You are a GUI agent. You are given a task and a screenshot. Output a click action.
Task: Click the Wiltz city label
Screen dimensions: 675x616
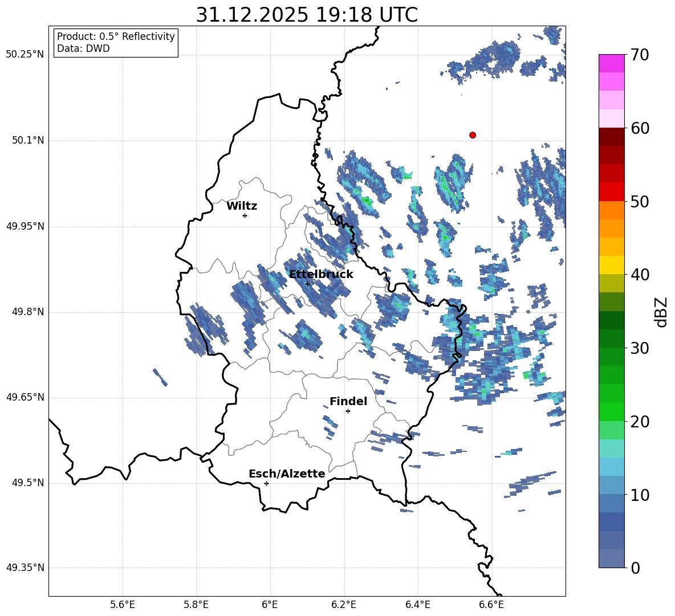click(242, 206)
